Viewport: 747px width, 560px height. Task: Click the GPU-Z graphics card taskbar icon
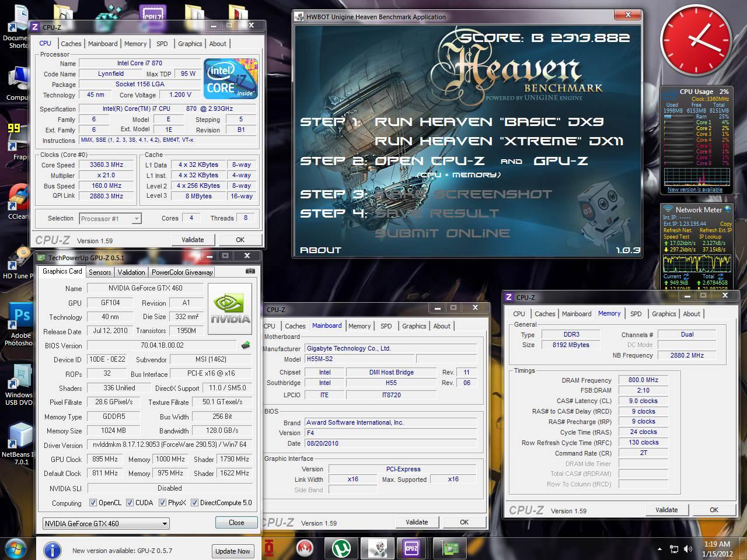[449, 549]
